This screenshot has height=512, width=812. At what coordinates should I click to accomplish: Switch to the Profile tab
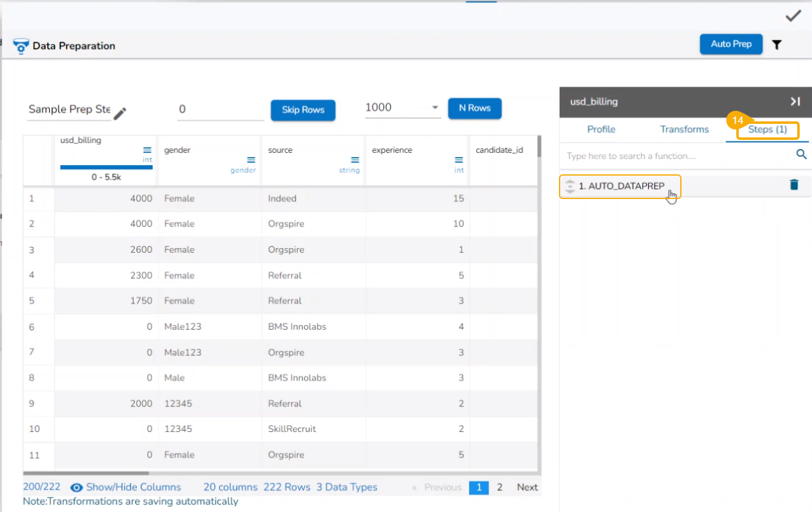(601, 129)
